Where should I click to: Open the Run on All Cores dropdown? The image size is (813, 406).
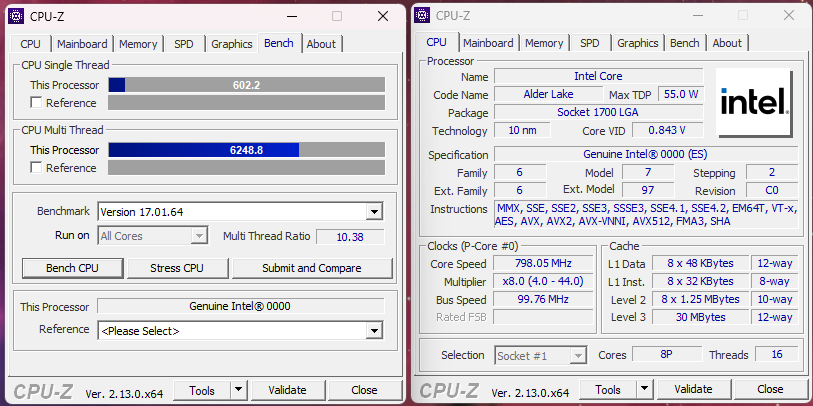pos(199,236)
